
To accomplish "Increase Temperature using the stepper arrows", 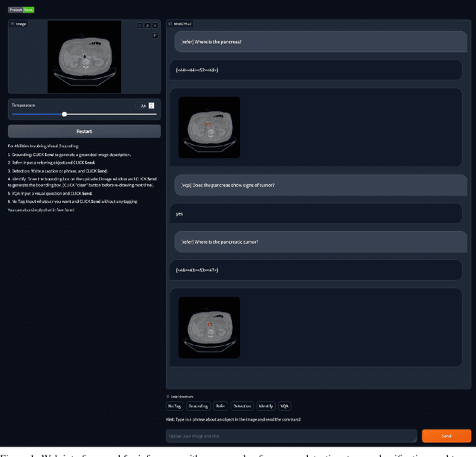I will coord(152,104).
